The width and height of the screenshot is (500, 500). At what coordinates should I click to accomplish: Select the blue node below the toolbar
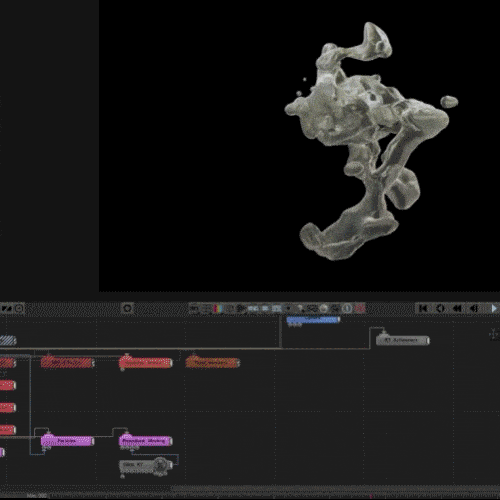[313, 320]
